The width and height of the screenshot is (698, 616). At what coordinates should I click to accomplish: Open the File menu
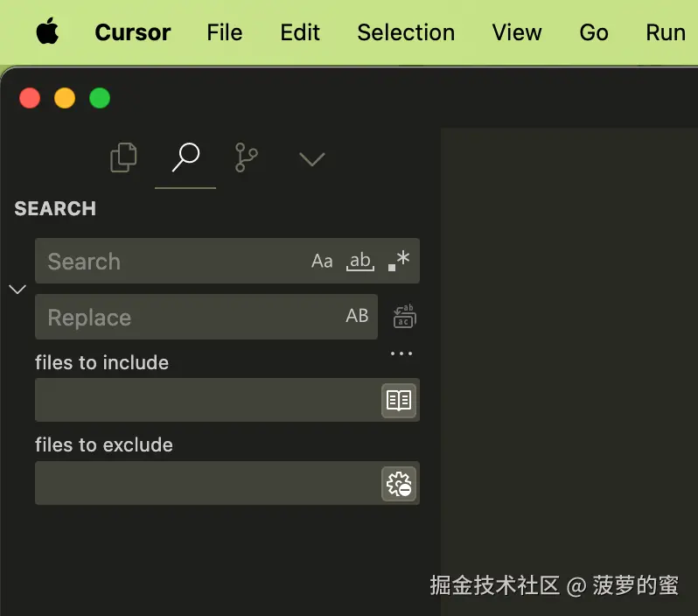tap(224, 32)
